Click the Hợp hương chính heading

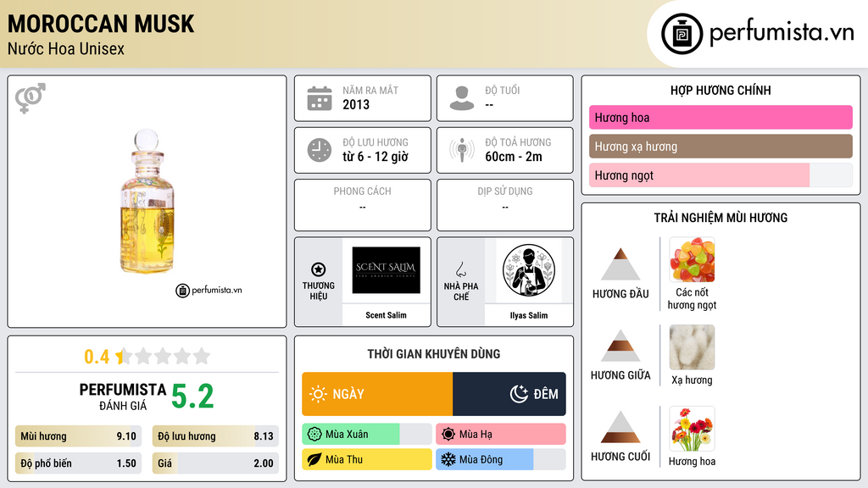pyautogui.click(x=721, y=90)
